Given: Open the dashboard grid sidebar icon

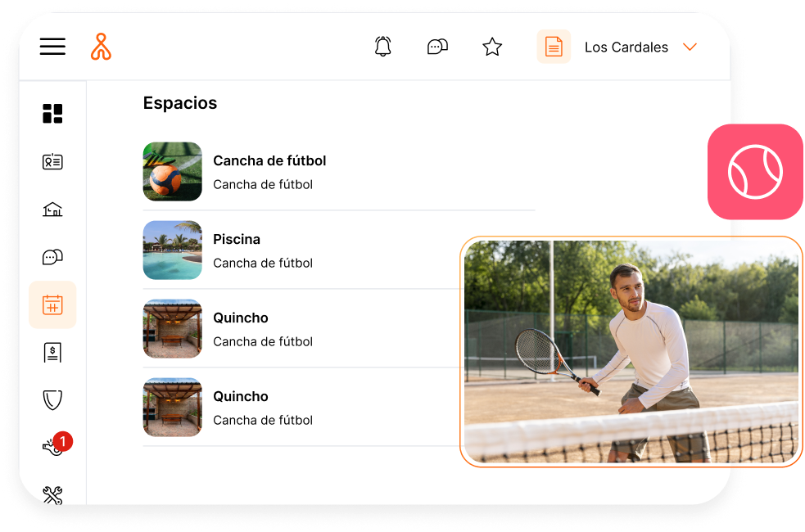Looking at the screenshot, I should click(52, 114).
